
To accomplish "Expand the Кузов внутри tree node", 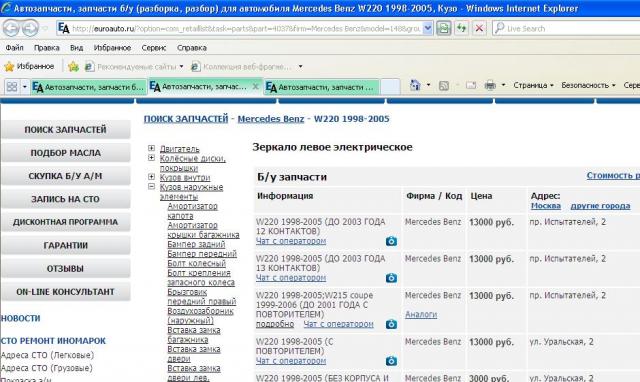I will tap(151, 177).
